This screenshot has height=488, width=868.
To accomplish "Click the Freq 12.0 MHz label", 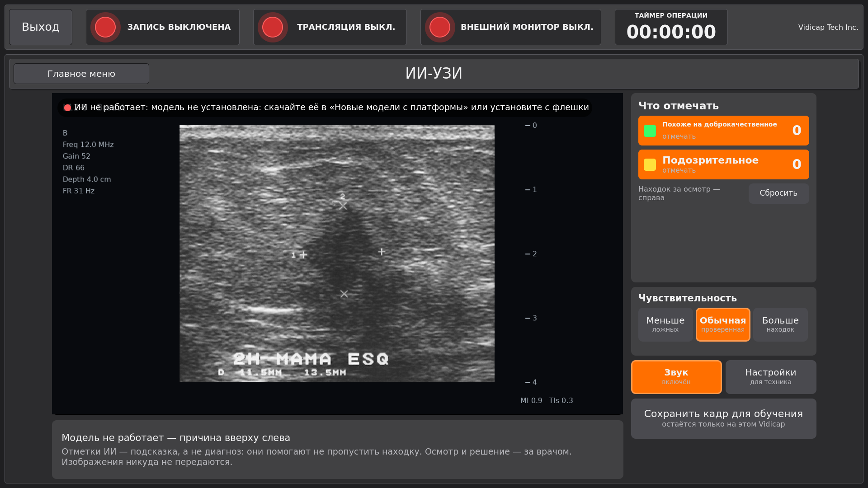I will (88, 145).
